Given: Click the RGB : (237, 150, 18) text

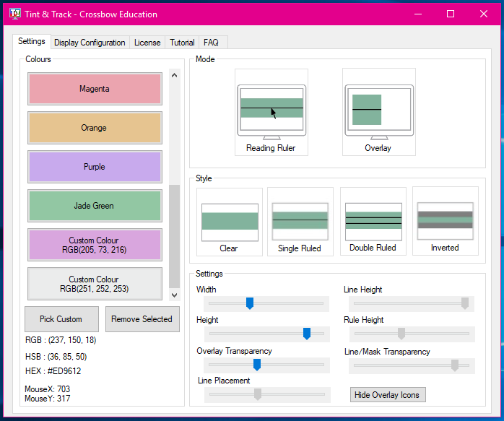Looking at the screenshot, I should tap(61, 340).
